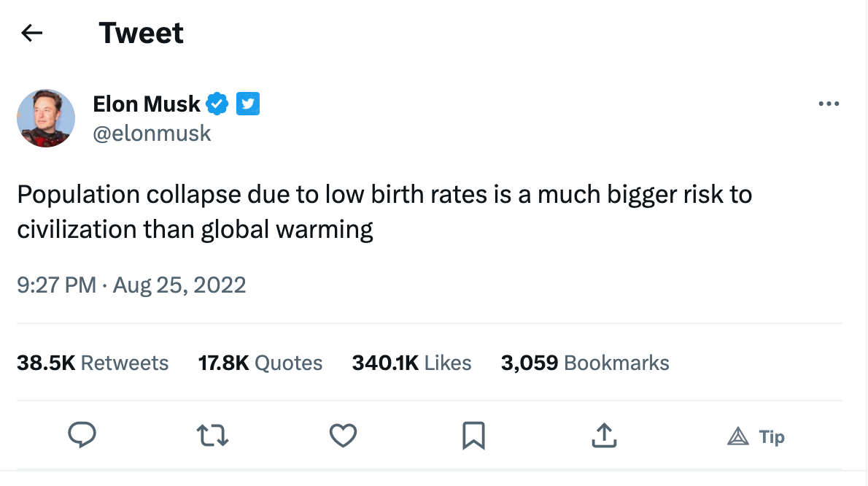
Task: Like the tweet with heart icon
Action: tap(343, 436)
